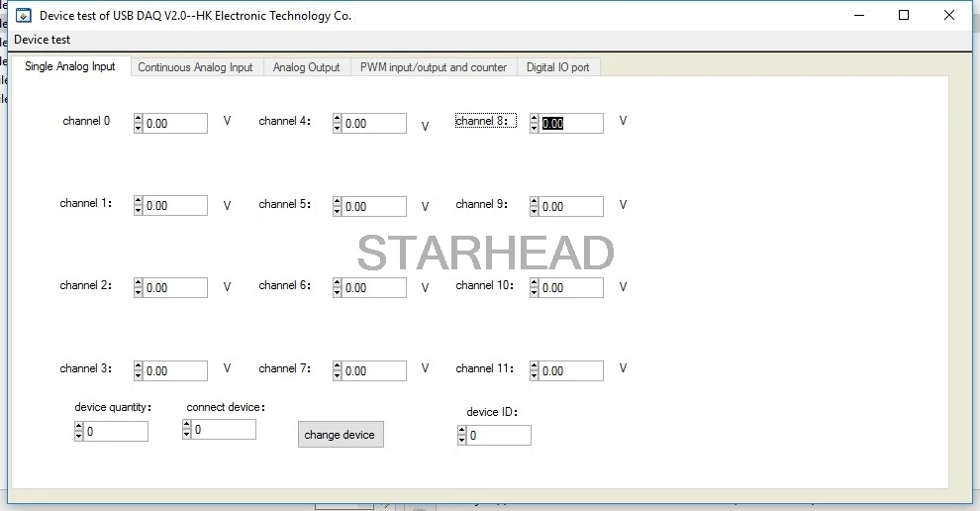Decrement channel 8 value with down arrow
This screenshot has width=980, height=511.
click(534, 128)
